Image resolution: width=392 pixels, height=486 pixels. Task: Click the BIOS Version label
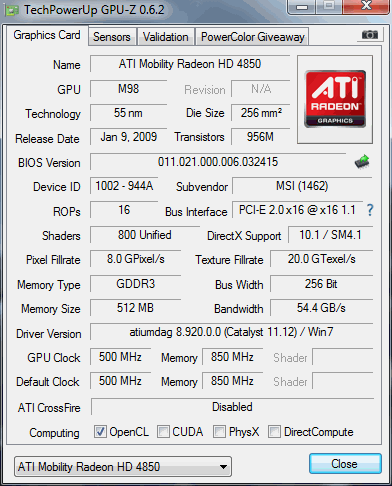point(49,163)
